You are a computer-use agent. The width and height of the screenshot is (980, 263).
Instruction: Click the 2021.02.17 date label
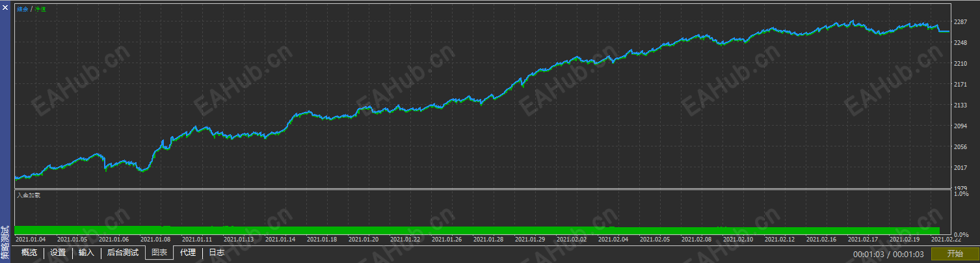tap(863, 240)
